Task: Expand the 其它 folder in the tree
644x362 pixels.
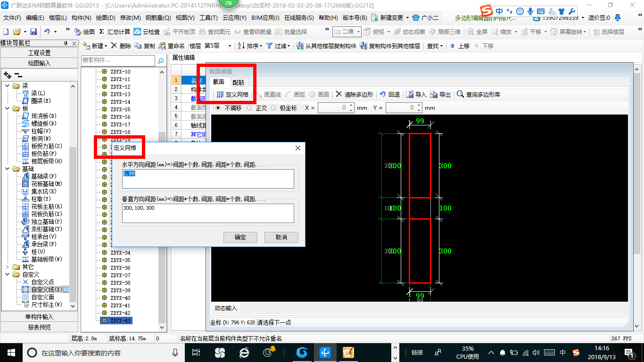Action: (7, 267)
